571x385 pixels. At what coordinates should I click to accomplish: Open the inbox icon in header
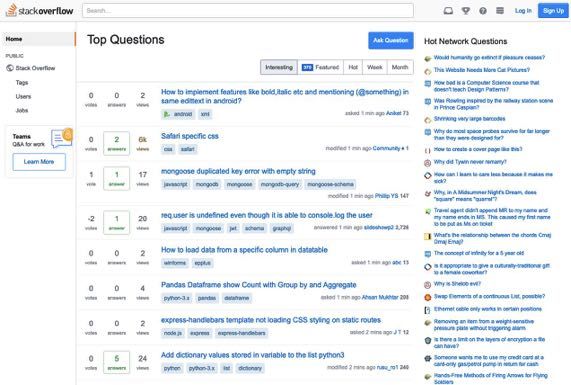pos(448,11)
